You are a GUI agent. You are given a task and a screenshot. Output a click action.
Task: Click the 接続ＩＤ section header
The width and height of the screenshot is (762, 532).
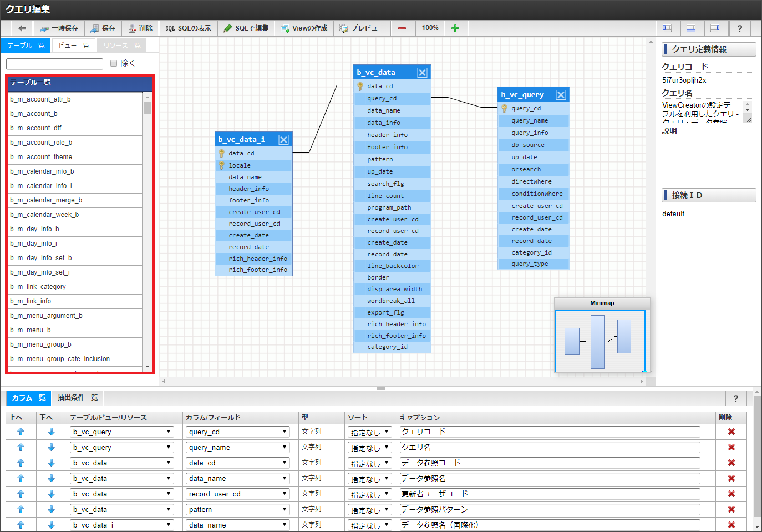click(x=709, y=195)
